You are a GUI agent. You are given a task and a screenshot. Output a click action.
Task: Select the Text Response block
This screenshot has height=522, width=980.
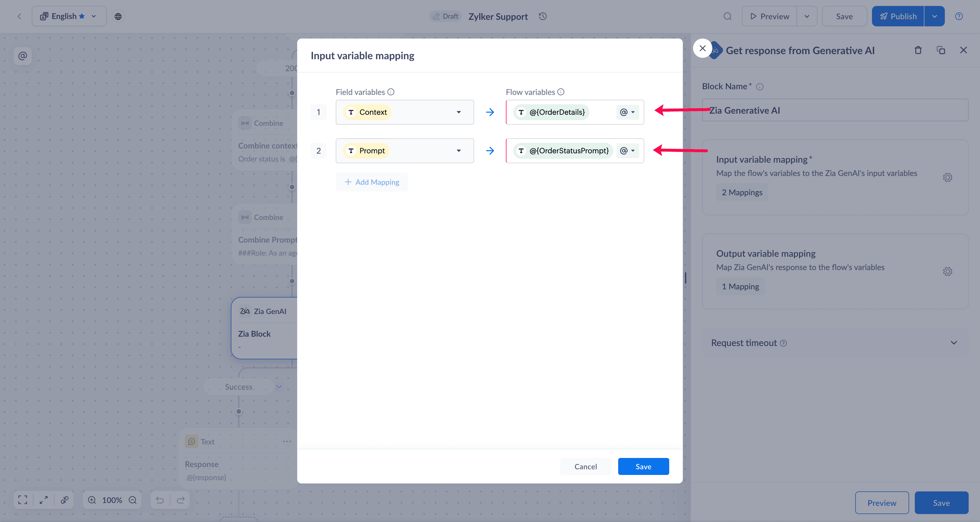pyautogui.click(x=238, y=459)
